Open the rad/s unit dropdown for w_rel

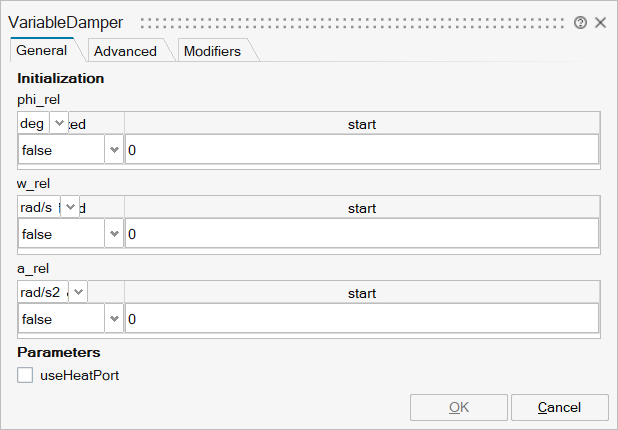click(x=70, y=208)
